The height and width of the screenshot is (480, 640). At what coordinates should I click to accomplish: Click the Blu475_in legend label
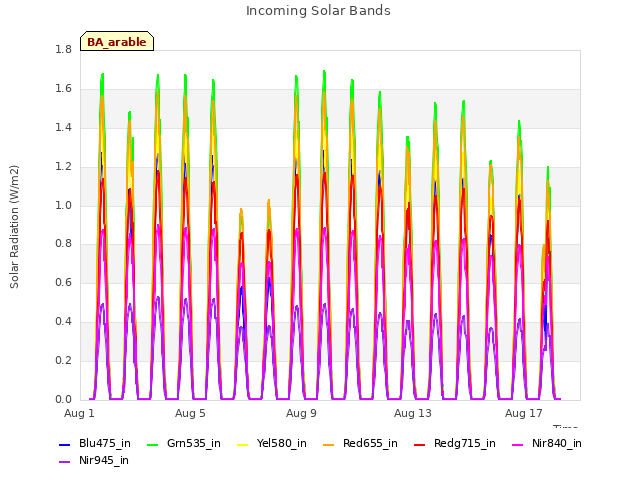tap(105, 443)
